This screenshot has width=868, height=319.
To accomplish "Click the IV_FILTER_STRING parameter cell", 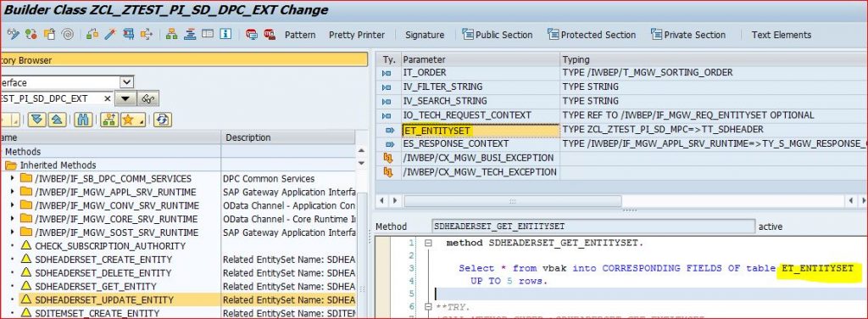I will (x=480, y=87).
